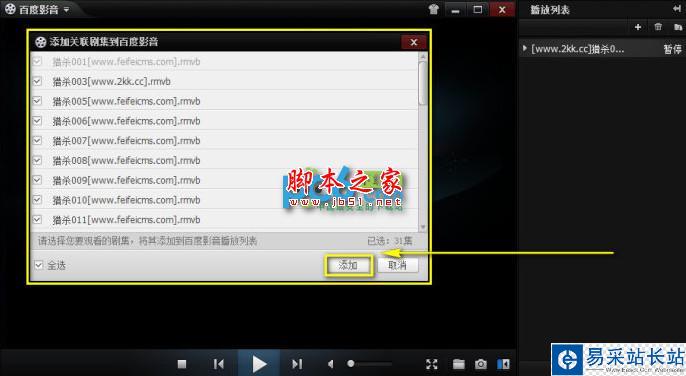This screenshot has height=376, width=686.
Task: Select the 猎杀010[www.feifeicms.com].rmvb row text
Action: pos(126,200)
